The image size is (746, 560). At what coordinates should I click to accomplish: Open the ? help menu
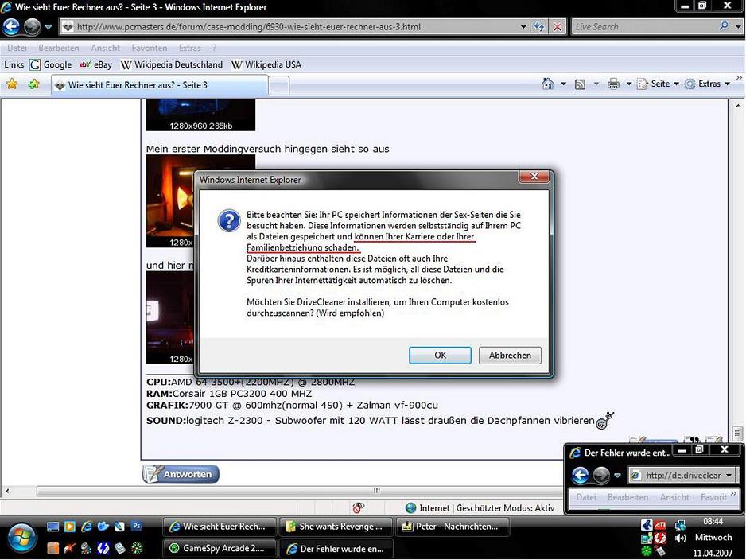[214, 48]
